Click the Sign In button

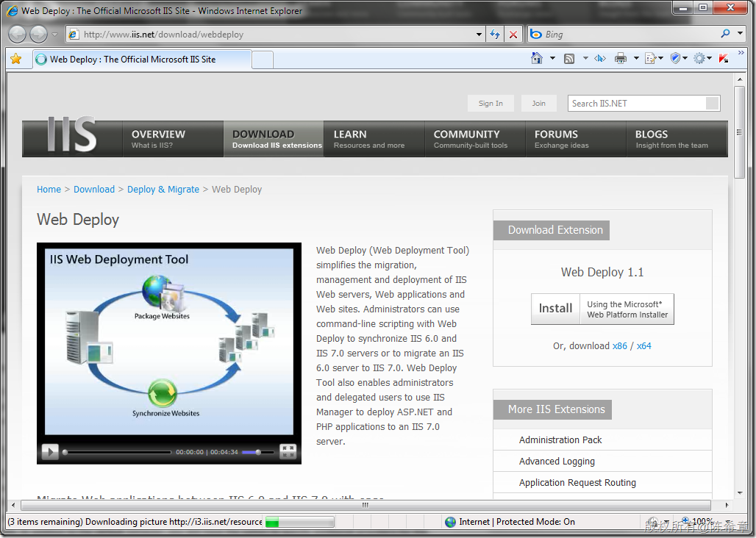click(491, 103)
